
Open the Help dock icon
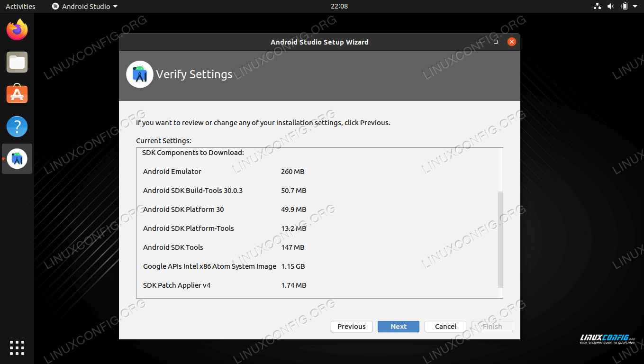coord(17,127)
